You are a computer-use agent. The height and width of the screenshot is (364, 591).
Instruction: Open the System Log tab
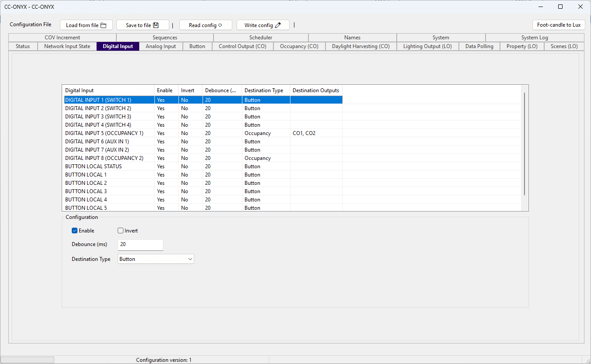(535, 38)
